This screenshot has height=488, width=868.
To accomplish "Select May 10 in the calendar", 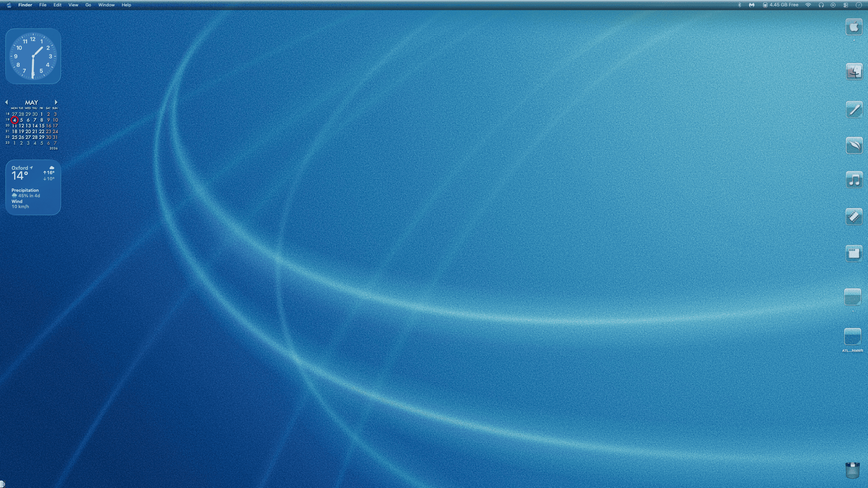I will point(55,120).
